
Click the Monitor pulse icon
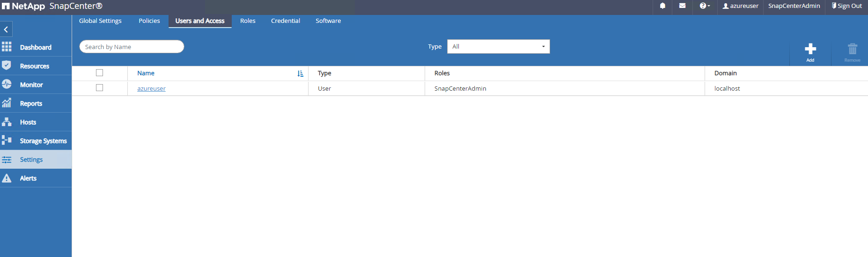[7, 84]
